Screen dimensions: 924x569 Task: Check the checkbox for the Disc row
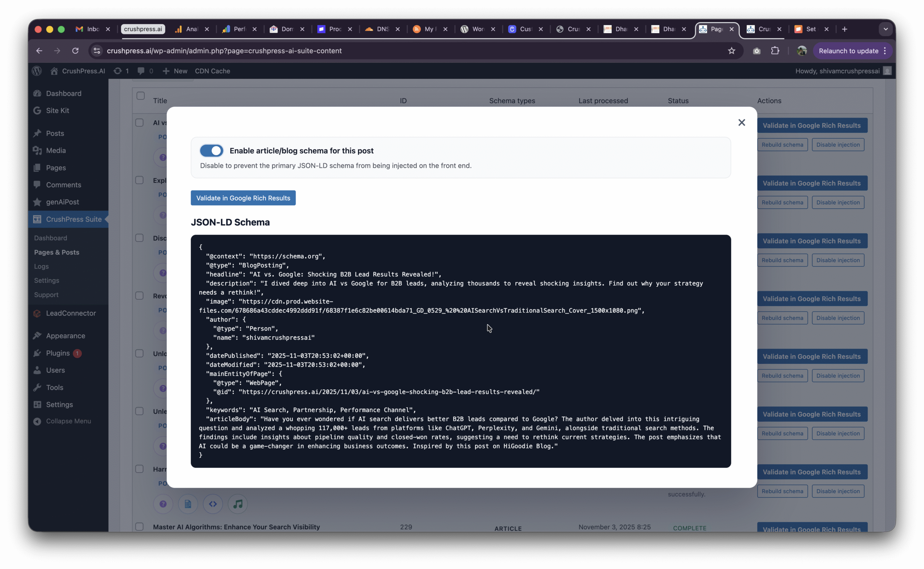pos(139,238)
